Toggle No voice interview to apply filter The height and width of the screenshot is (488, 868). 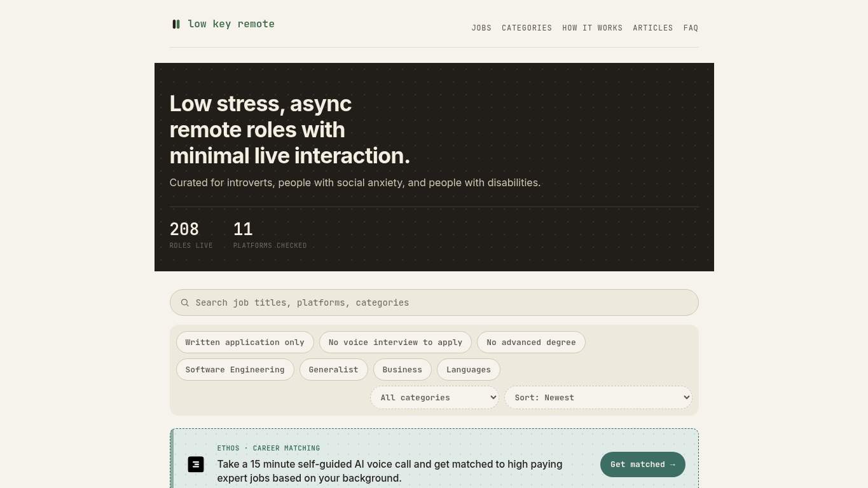(396, 342)
